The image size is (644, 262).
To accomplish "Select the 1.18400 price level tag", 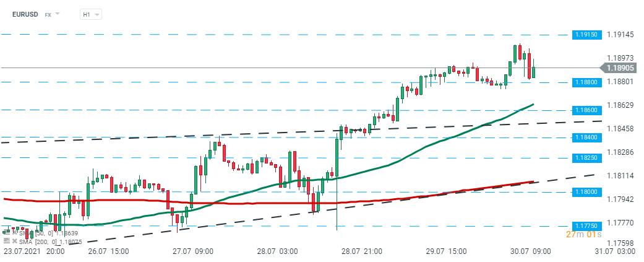I will click(x=585, y=137).
